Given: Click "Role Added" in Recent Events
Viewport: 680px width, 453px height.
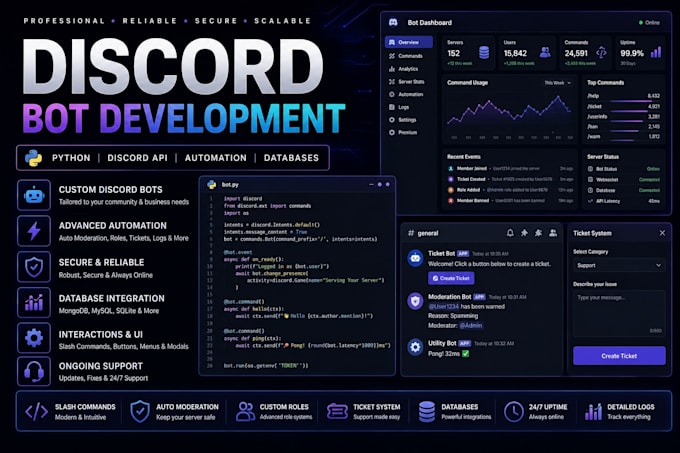Looking at the screenshot, I should [x=468, y=190].
